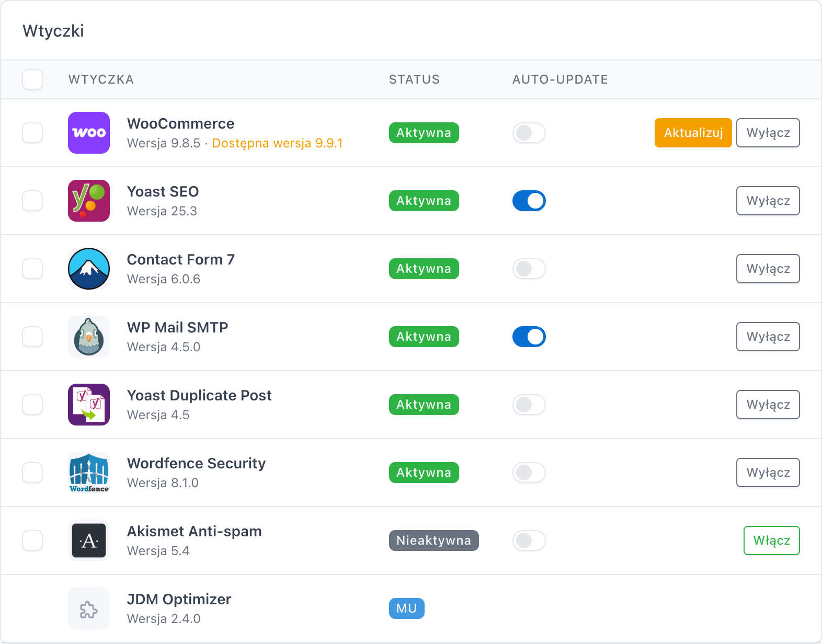Screen dimensions: 822x644
Task: Click the WooCommerce plugin icon
Action: pyautogui.click(x=89, y=133)
